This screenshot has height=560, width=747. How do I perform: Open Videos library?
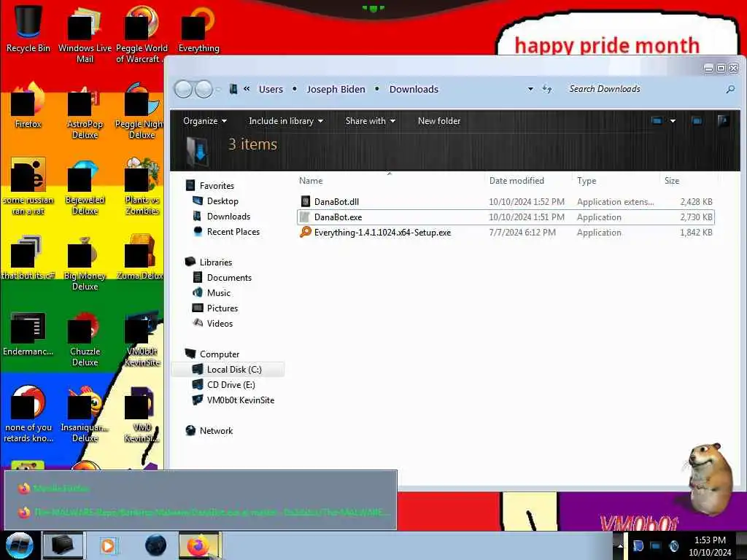click(x=219, y=323)
